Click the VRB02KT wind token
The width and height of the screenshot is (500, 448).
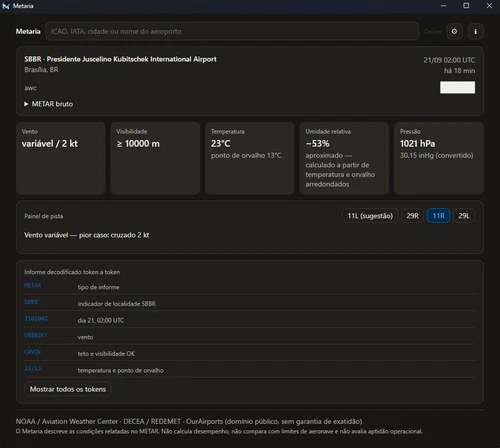36,335
